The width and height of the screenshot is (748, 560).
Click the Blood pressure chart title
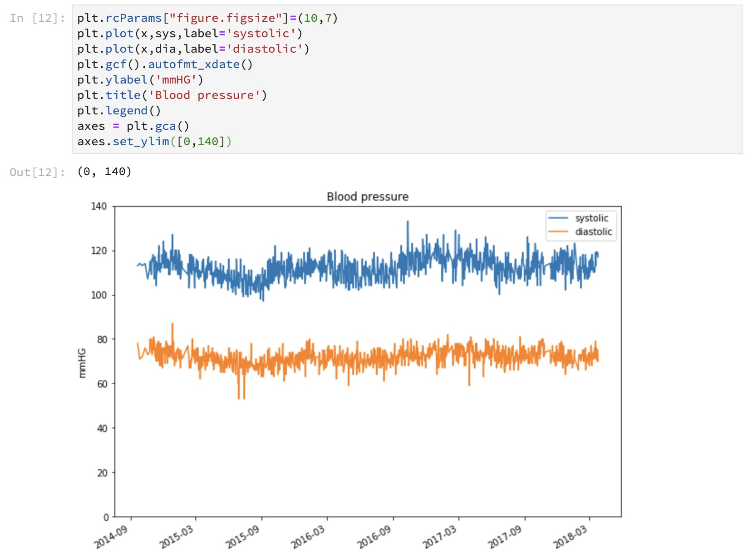tap(368, 196)
